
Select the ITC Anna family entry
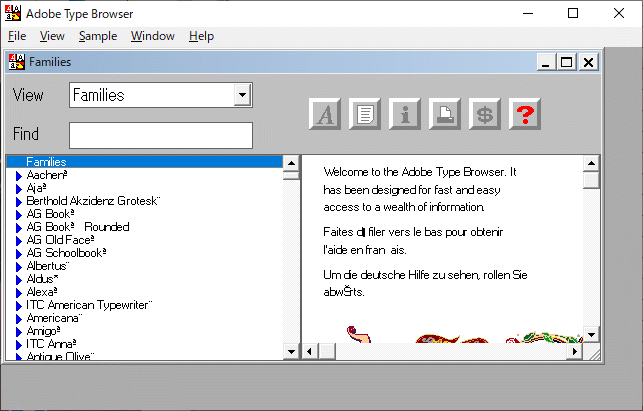[51, 344]
